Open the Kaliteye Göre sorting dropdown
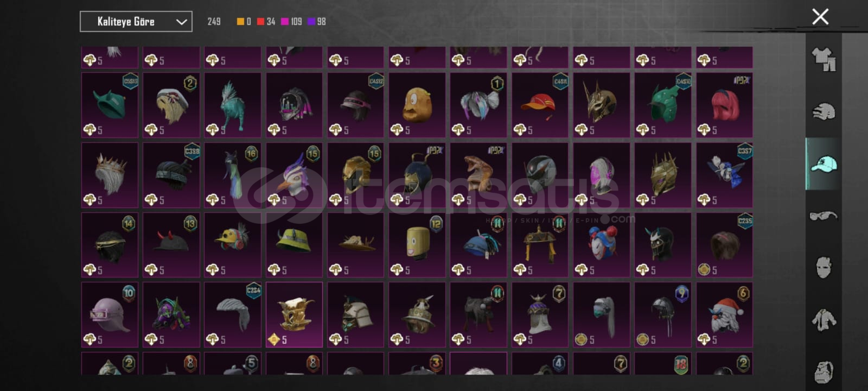868x391 pixels. 136,22
